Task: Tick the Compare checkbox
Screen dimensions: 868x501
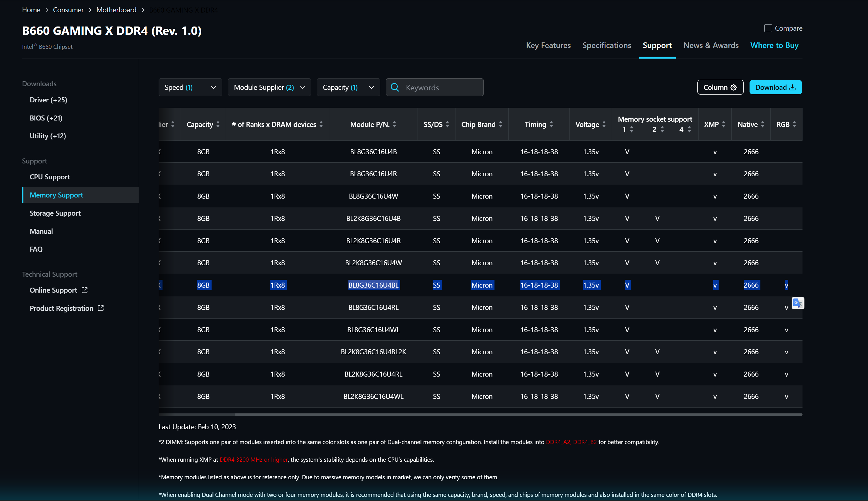Action: coord(768,28)
